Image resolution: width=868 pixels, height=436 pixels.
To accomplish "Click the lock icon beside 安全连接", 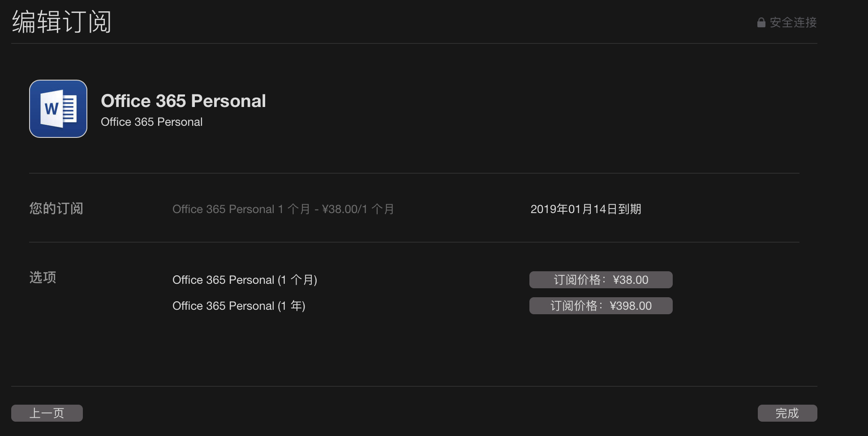I will click(x=761, y=22).
